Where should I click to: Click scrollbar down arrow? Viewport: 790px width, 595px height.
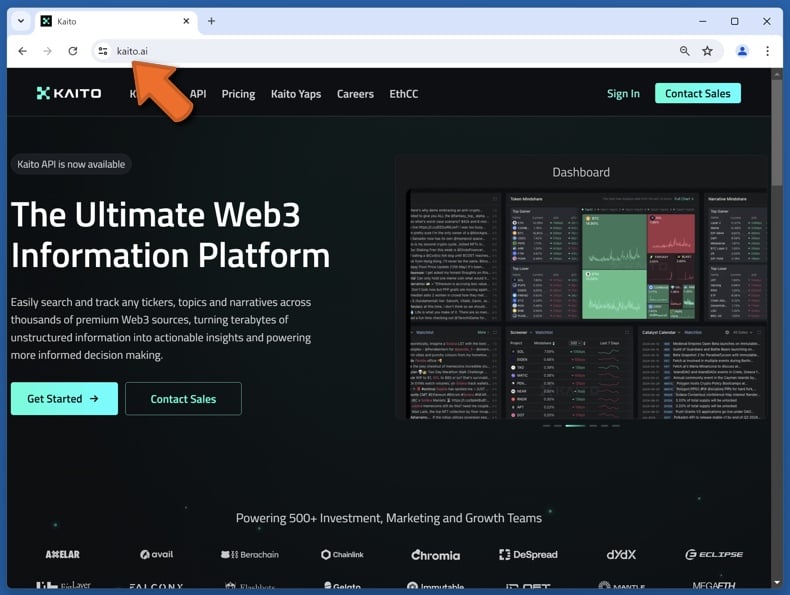click(776, 582)
